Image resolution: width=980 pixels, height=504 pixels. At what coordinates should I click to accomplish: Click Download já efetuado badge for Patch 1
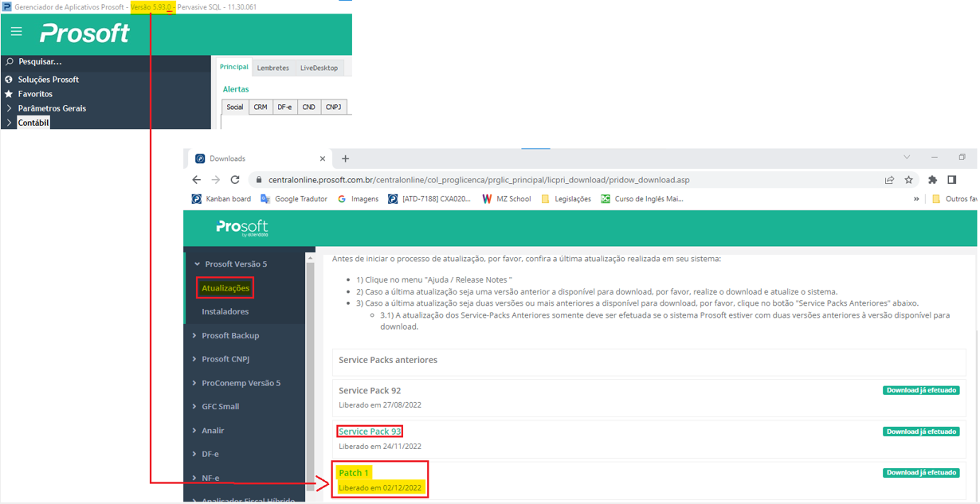pos(921,473)
